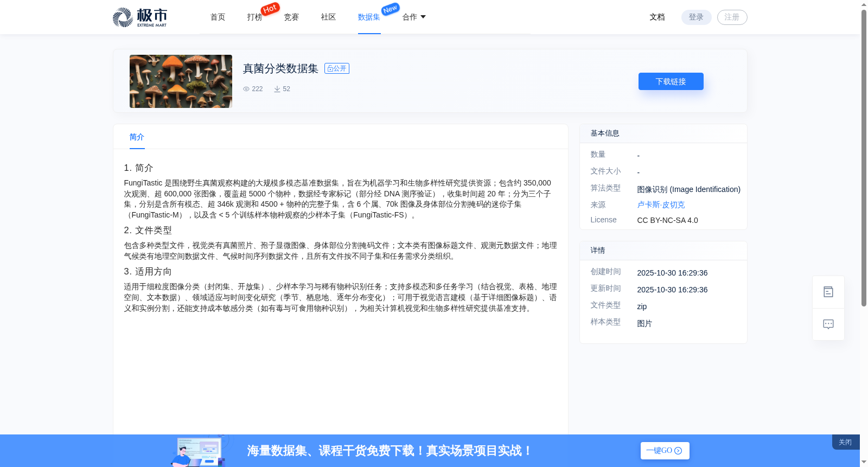Open the 社区 community menu item
This screenshot has width=868, height=467.
tap(329, 17)
